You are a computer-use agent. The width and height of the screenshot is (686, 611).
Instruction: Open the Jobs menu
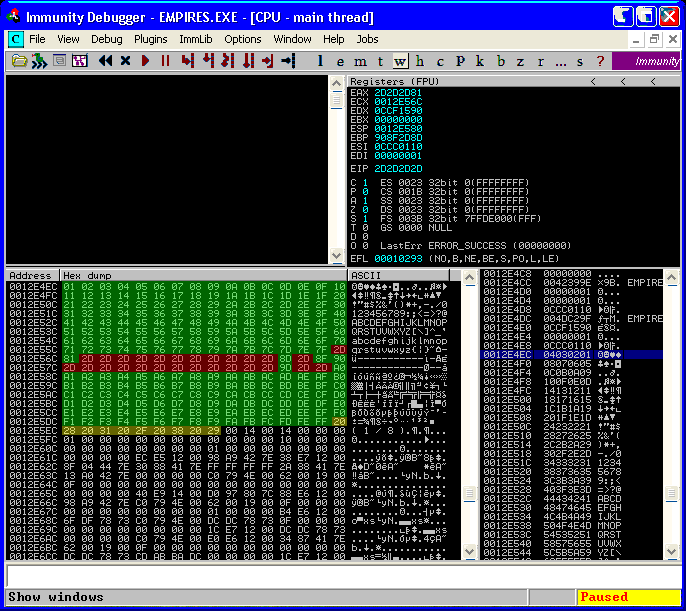pos(367,39)
